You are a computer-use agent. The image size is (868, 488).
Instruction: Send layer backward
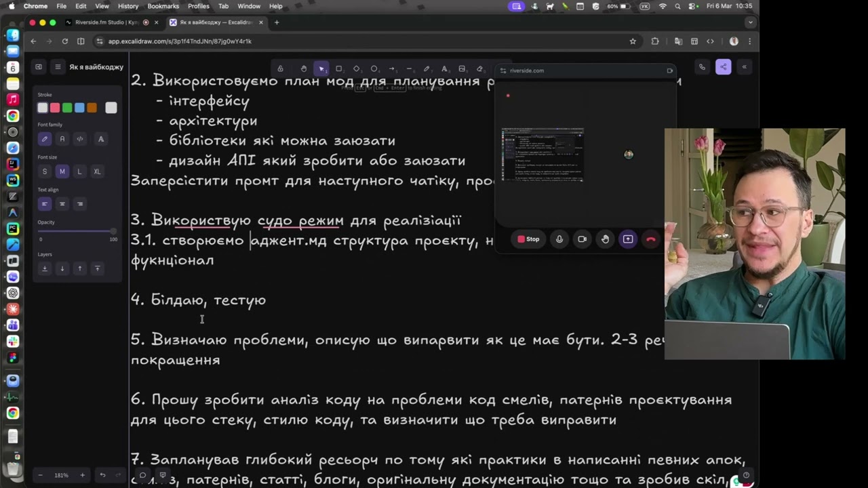coord(62,268)
